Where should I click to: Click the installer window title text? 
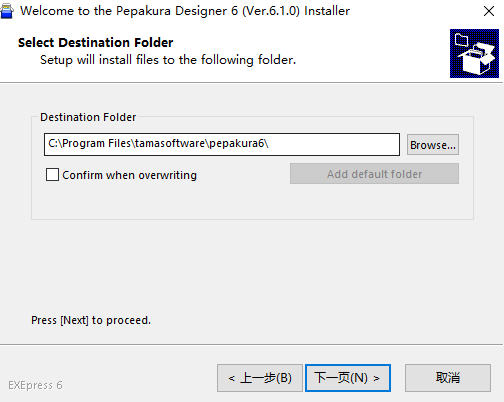pyautogui.click(x=185, y=11)
